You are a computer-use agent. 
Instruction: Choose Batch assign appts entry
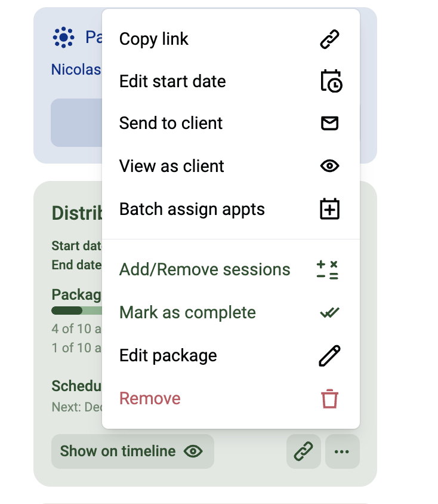(230, 209)
